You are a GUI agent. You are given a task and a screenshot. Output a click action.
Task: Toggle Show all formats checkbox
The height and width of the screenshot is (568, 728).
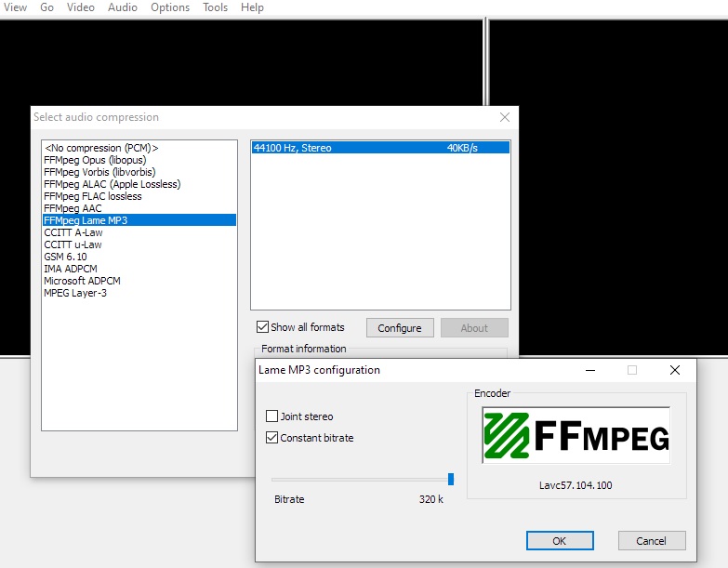click(x=263, y=326)
